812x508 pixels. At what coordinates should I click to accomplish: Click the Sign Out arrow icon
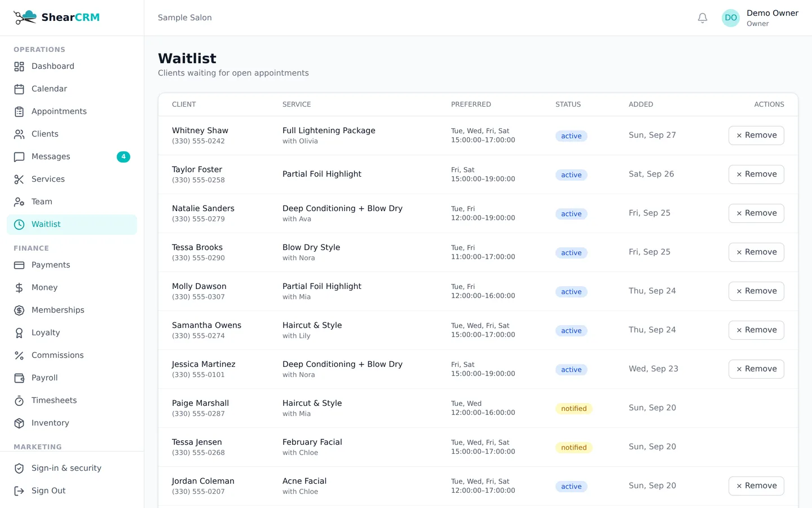coord(19,491)
